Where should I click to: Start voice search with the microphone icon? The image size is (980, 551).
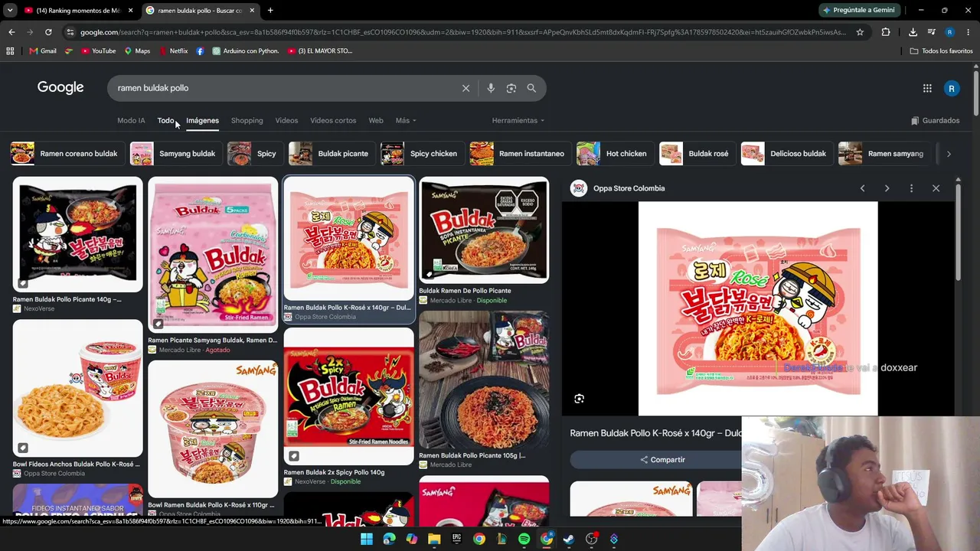pos(491,88)
